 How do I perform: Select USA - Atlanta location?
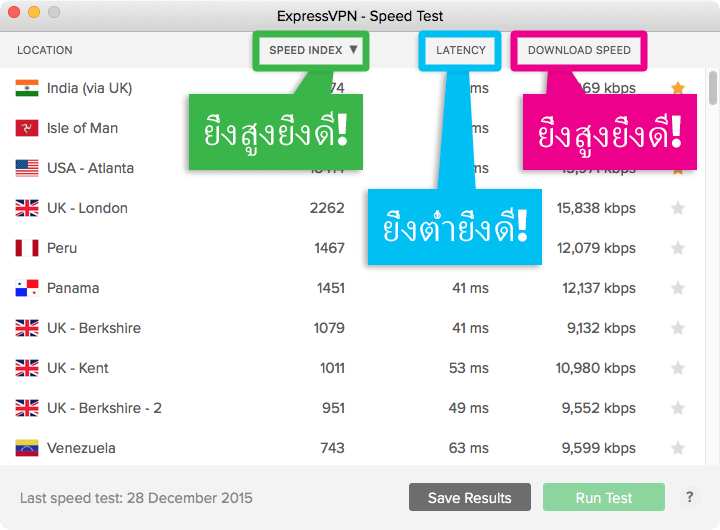click(90, 168)
